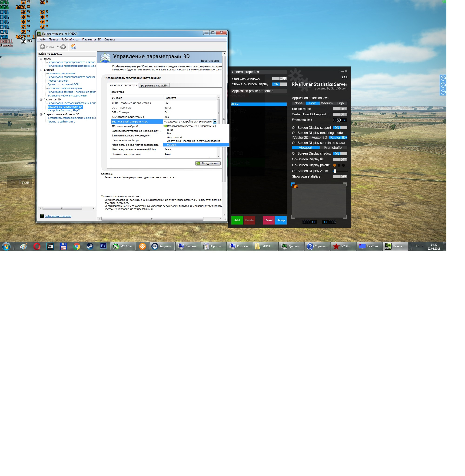The height and width of the screenshot is (476, 465).
Task: Click the Home icon in NVIDIA toolbar
Action: [x=73, y=47]
